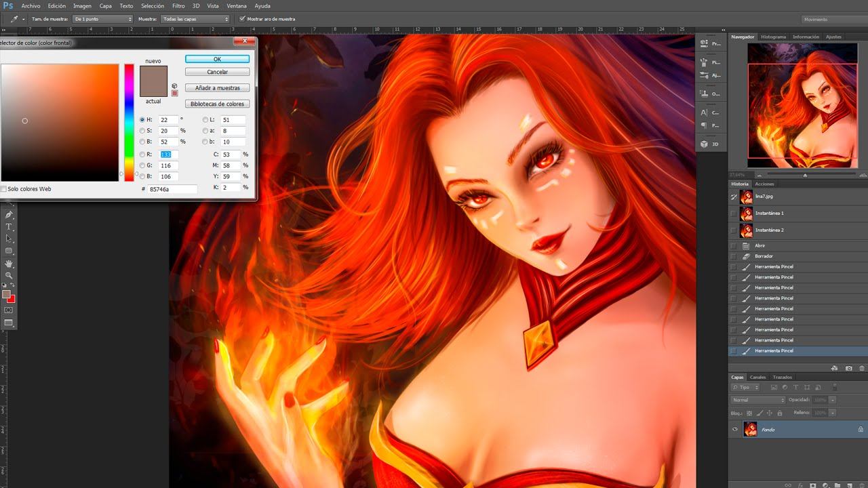Open the Opacidad slider dropdown arrow

[x=832, y=400]
